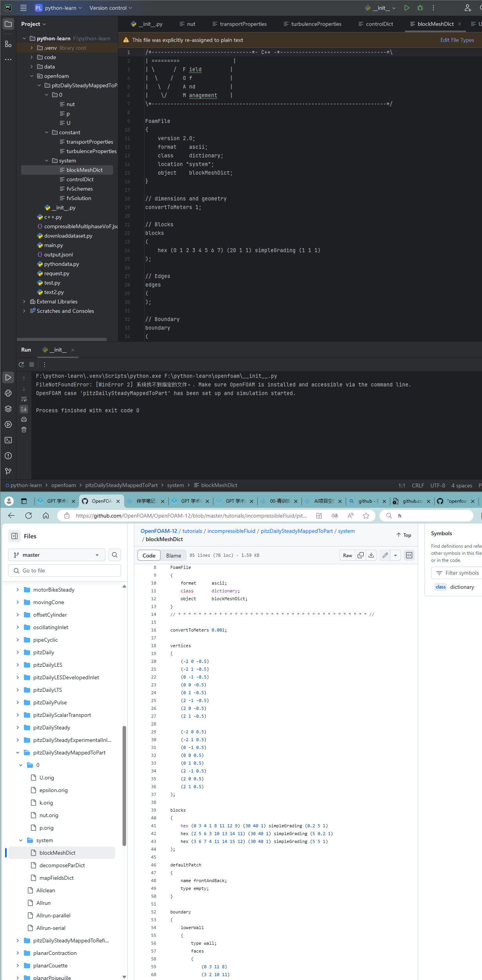Open the __init__ run configuration dropdown
The image size is (482, 980).
(380, 8)
